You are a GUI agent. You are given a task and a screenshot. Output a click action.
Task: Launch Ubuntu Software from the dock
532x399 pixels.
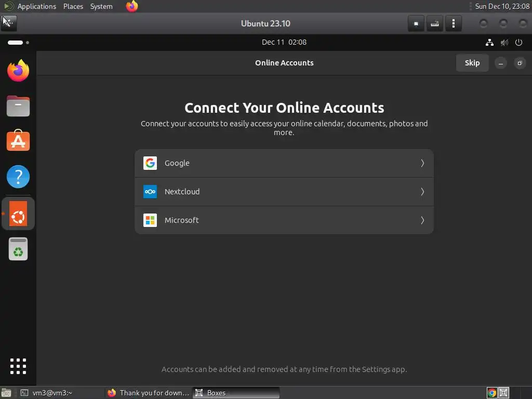[x=18, y=140]
